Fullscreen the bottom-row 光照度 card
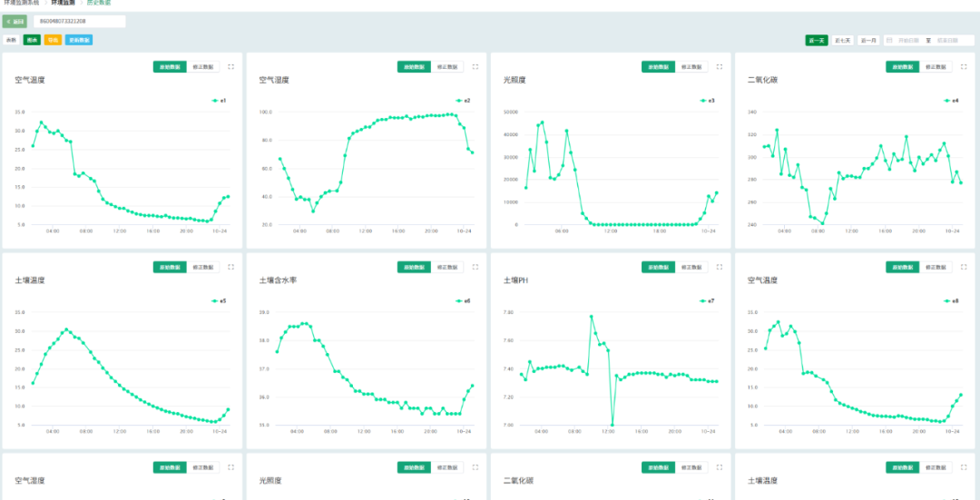 point(475,466)
